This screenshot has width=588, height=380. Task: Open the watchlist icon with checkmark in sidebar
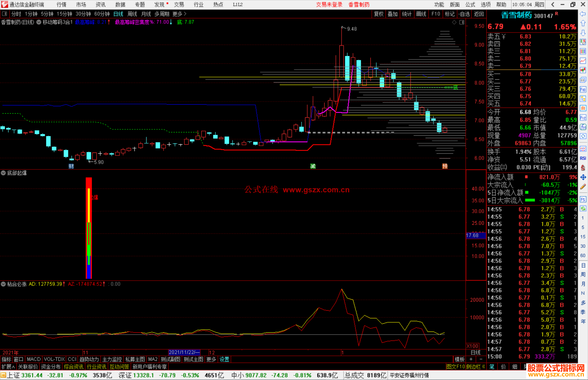[x=583, y=42]
